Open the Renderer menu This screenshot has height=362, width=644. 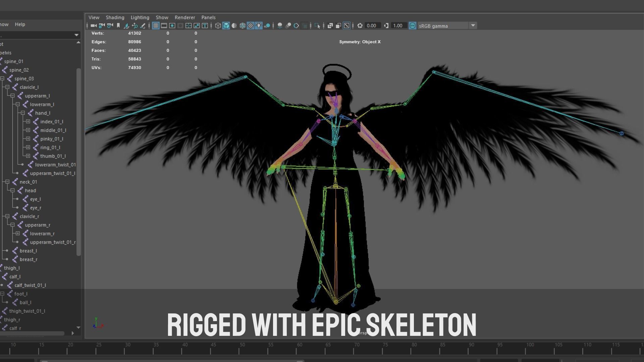tap(184, 17)
